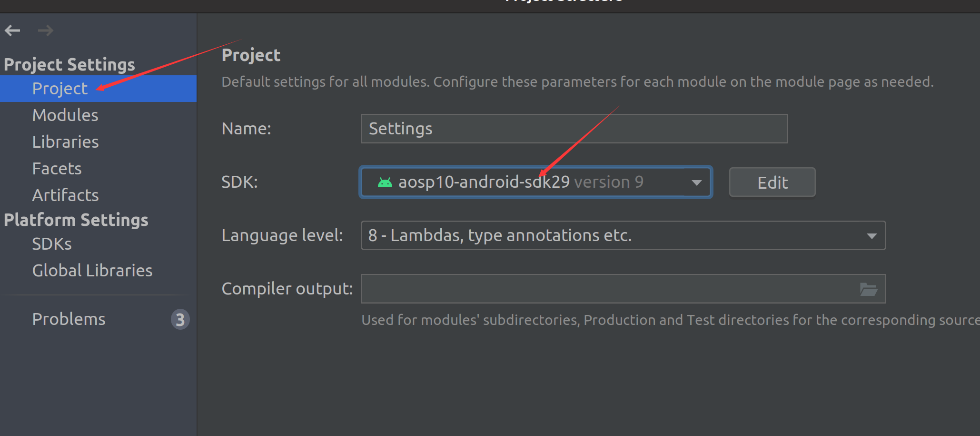Show the Problems list
The width and height of the screenshot is (980, 436).
[69, 319]
